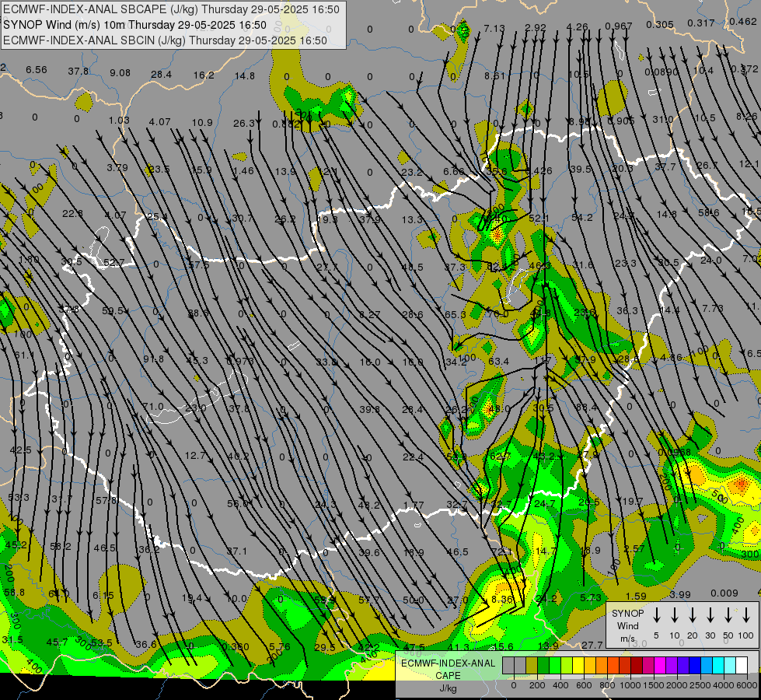Click the 1000 tick label in CAPE legend

630,685
